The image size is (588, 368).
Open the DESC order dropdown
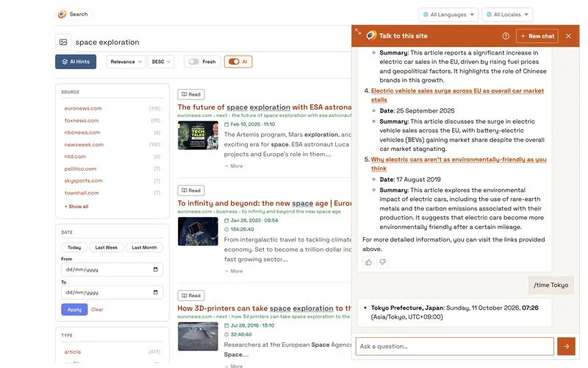[161, 62]
